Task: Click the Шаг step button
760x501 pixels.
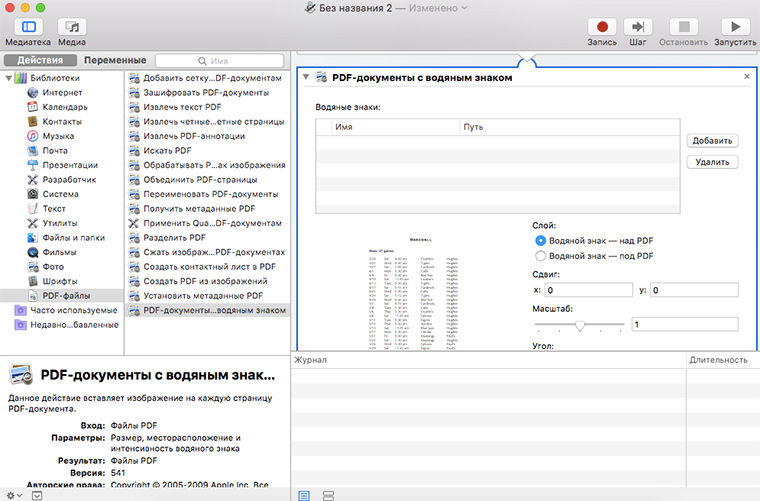Action: point(638,27)
